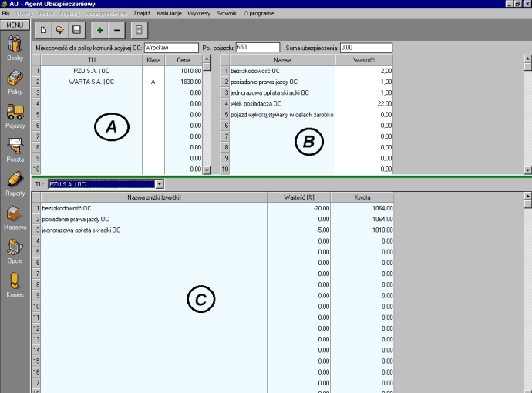Click the TU column header
Viewport: 532px width, 393px height.
(x=92, y=60)
